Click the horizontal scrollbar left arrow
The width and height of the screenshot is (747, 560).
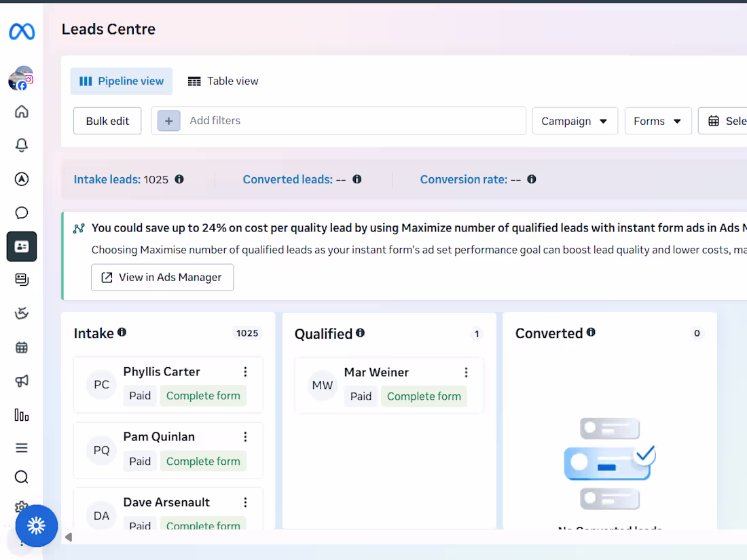coord(69,537)
